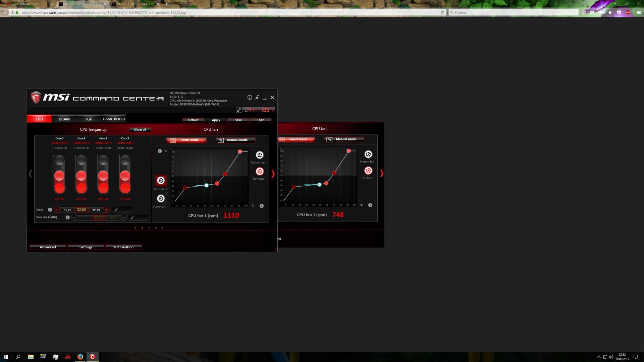This screenshot has width=644, height=362.
Task: Open the Advanced section
Action: click(x=48, y=247)
